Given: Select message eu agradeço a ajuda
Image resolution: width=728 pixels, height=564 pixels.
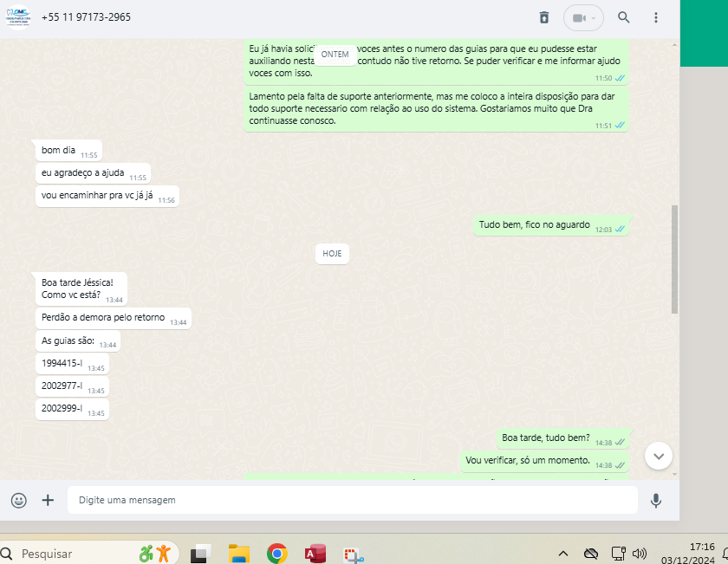Looking at the screenshot, I should (93, 173).
